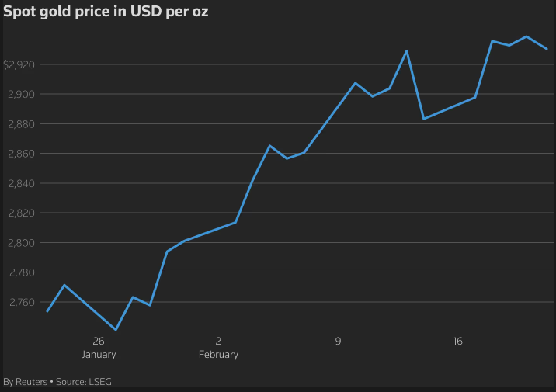Screen dimensions: 556x392
Task: Click the $2,920 y-axis label
Action: [19, 64]
